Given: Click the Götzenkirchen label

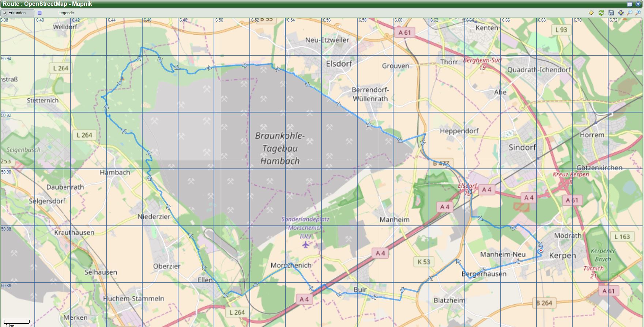Looking at the screenshot, I should coord(599,168).
